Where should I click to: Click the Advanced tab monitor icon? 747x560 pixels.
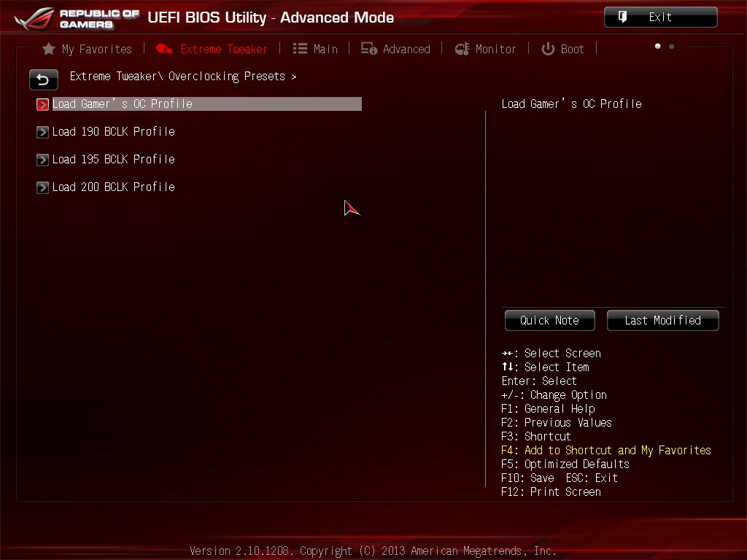tap(368, 49)
